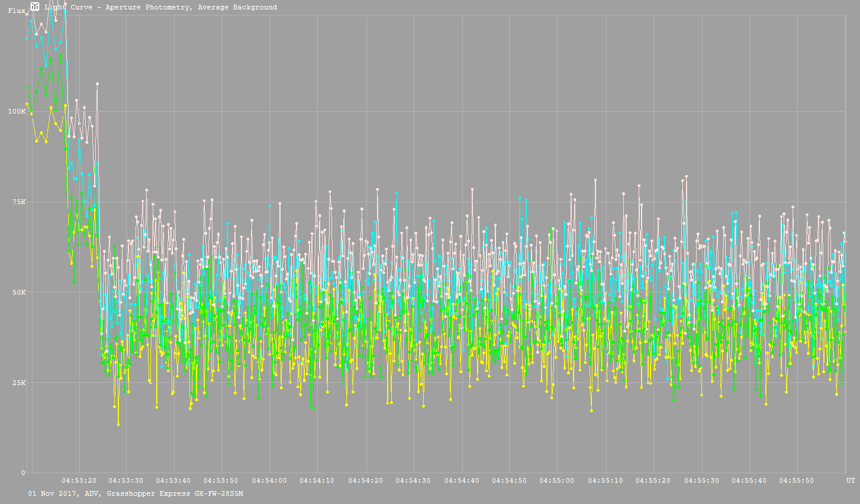Viewport: 860px width, 504px height.
Task: Pick the 04:55:50 time axis label
Action: (x=796, y=481)
